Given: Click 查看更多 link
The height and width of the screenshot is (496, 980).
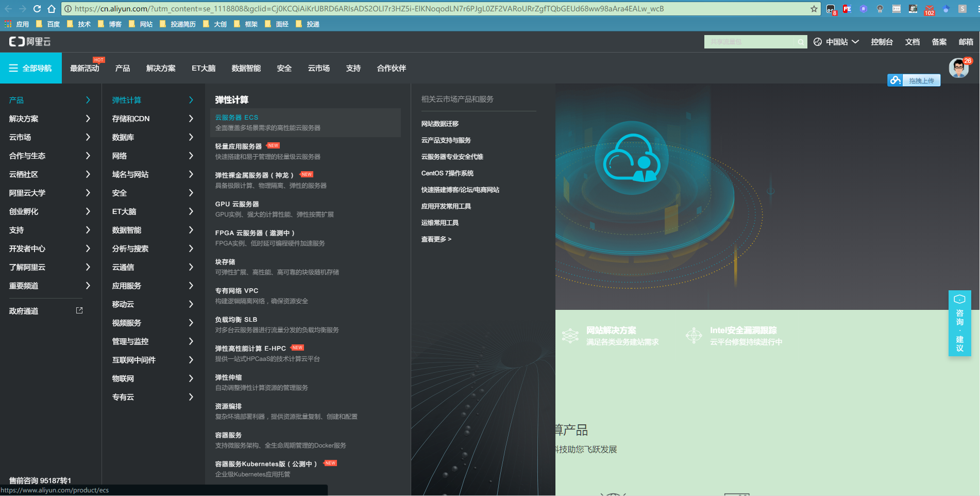Looking at the screenshot, I should tap(436, 239).
